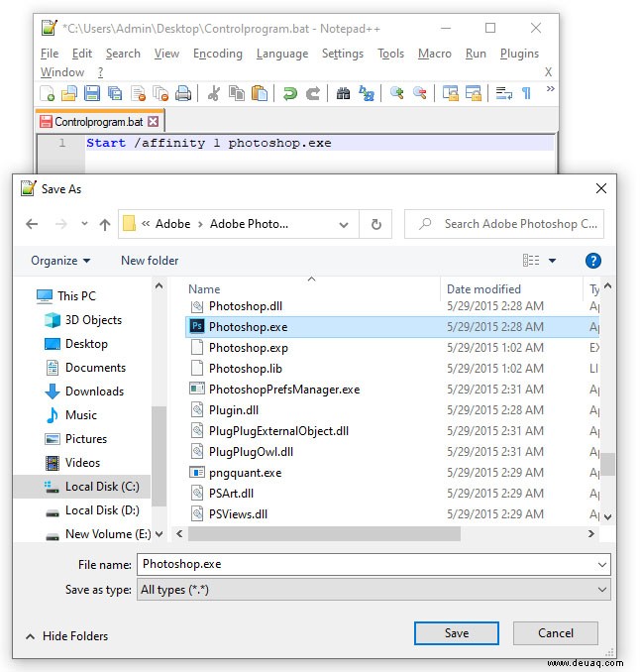Select the Photoshop.lib file

click(245, 369)
